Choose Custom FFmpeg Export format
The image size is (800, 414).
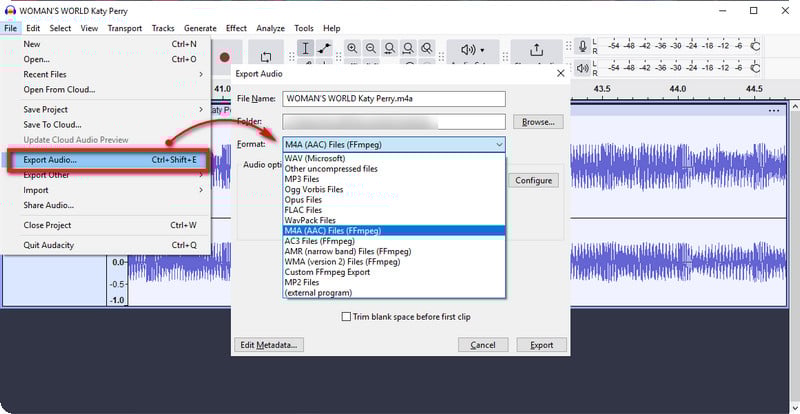(x=394, y=272)
